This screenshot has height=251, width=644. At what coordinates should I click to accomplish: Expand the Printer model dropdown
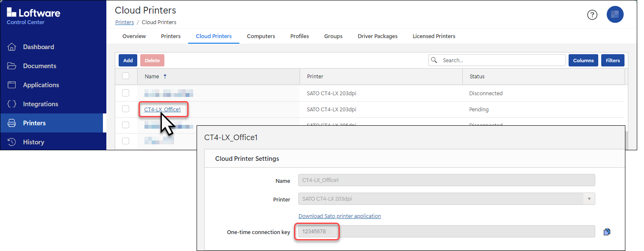(589, 199)
